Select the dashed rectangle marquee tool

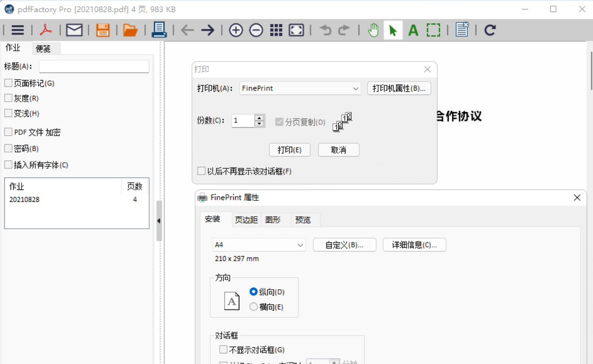coord(433,30)
